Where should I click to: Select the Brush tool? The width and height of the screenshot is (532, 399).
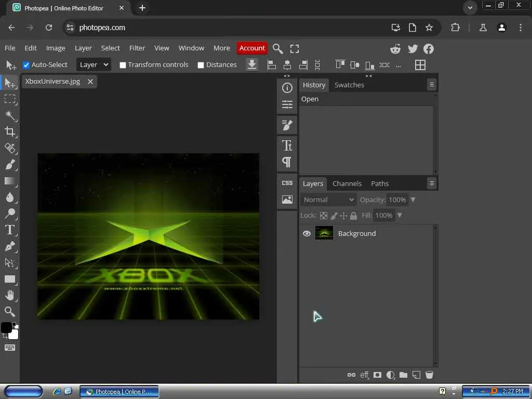point(10,165)
